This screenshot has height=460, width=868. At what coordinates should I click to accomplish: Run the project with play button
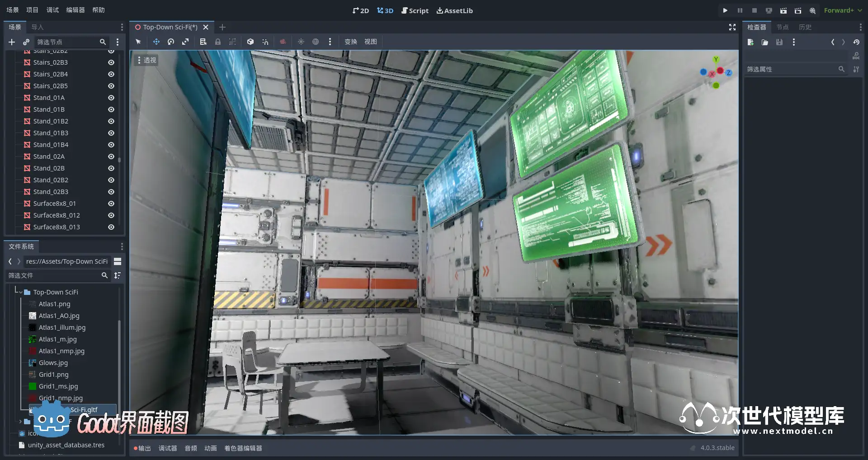point(725,10)
